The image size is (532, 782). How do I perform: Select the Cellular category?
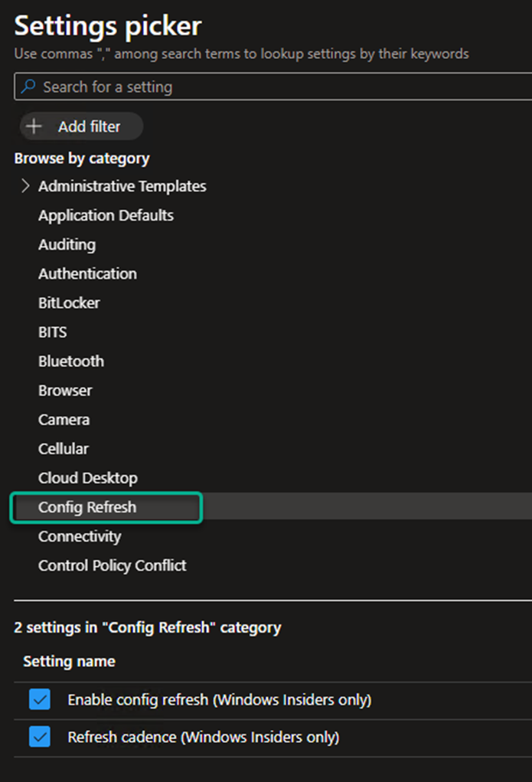64,449
